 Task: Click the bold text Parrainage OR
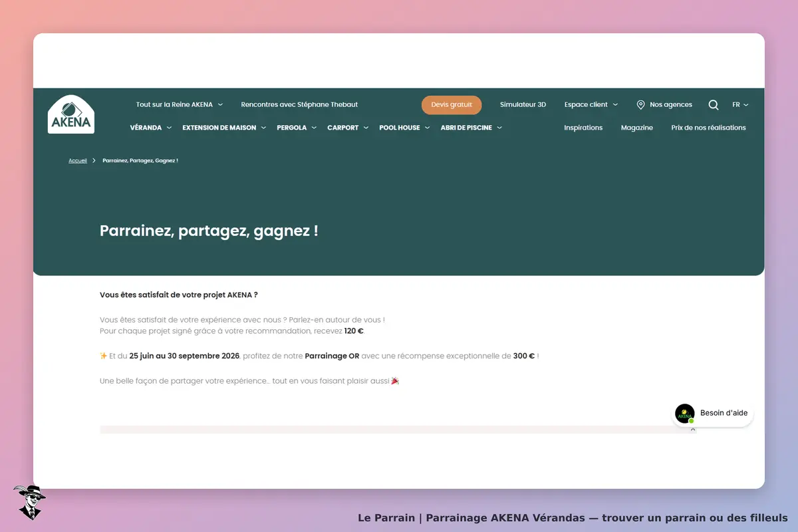pyautogui.click(x=332, y=356)
